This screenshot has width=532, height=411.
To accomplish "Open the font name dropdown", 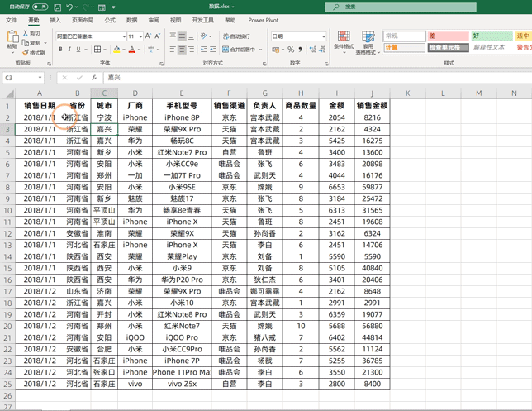I will (x=124, y=36).
